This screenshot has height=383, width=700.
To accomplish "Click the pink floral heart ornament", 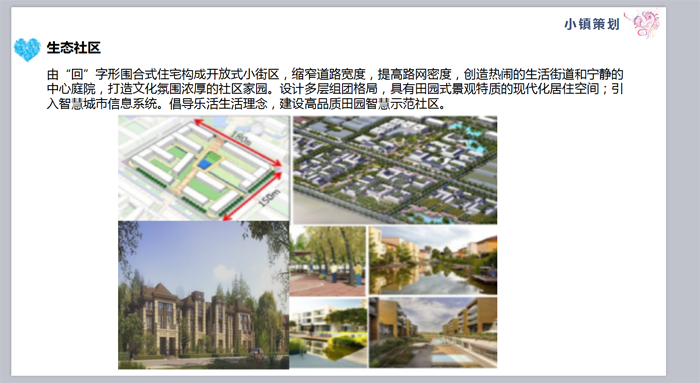I will tap(643, 23).
